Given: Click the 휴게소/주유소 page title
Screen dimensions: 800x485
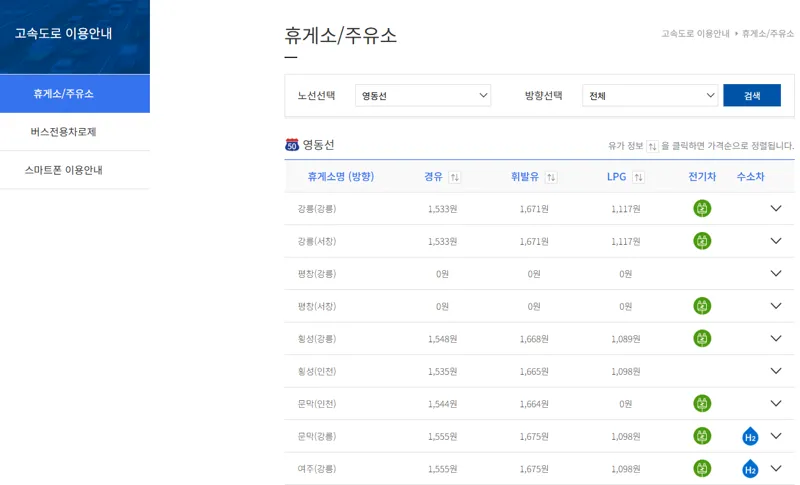Looking at the screenshot, I should [x=340, y=36].
